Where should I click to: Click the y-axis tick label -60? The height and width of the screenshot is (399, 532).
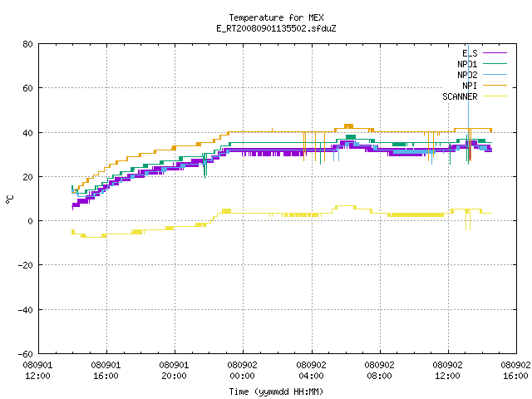(x=26, y=354)
